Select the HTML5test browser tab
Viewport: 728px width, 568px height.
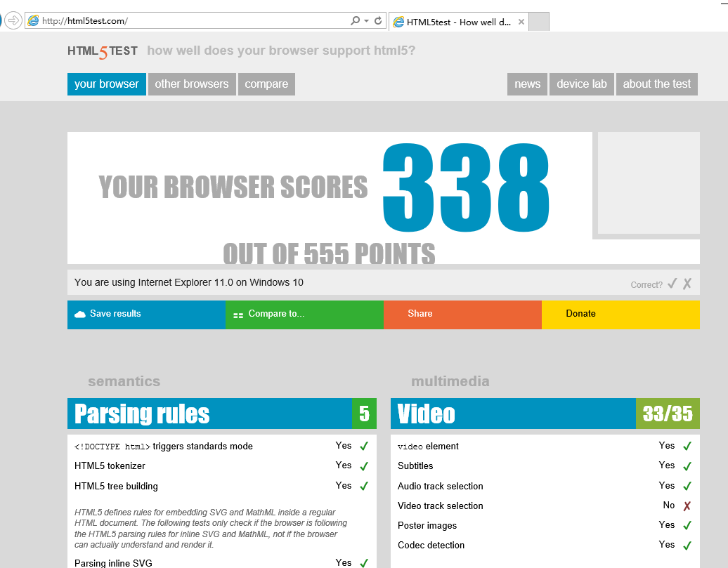point(458,22)
